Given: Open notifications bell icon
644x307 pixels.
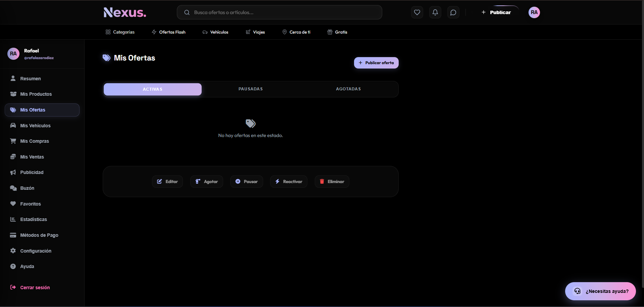Looking at the screenshot, I should point(435,12).
